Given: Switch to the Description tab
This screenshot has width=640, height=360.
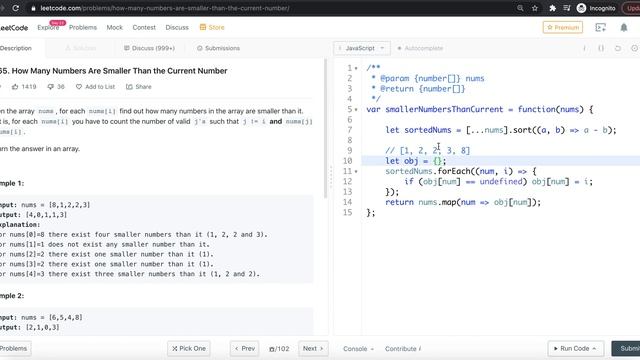Looking at the screenshot, I should [x=16, y=48].
